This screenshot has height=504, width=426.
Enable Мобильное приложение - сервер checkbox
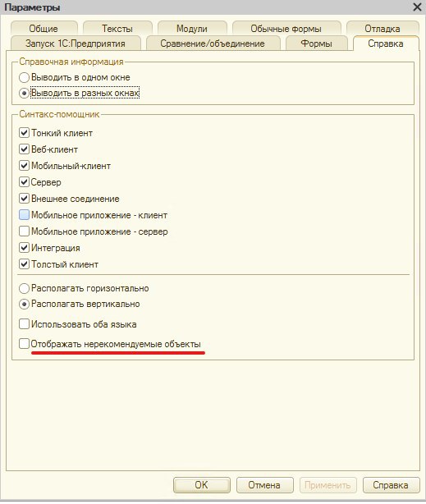click(x=24, y=231)
